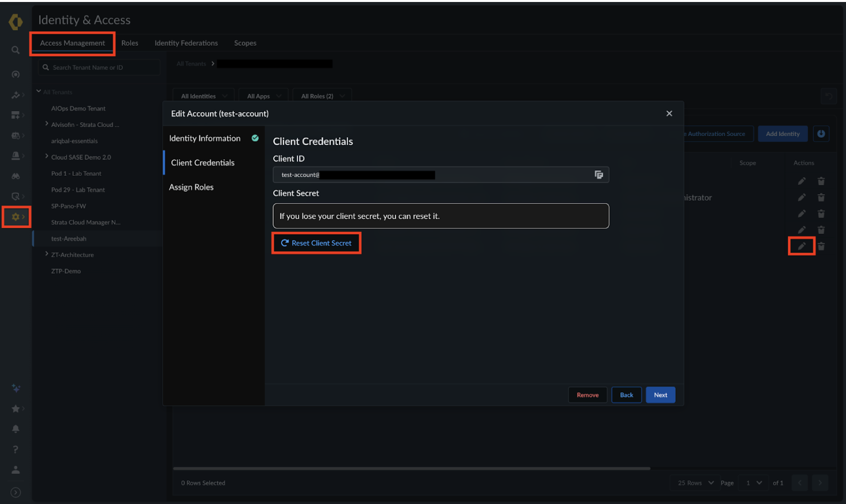Click the Reset Client Secret link
This screenshot has height=504, width=846.
tap(316, 243)
